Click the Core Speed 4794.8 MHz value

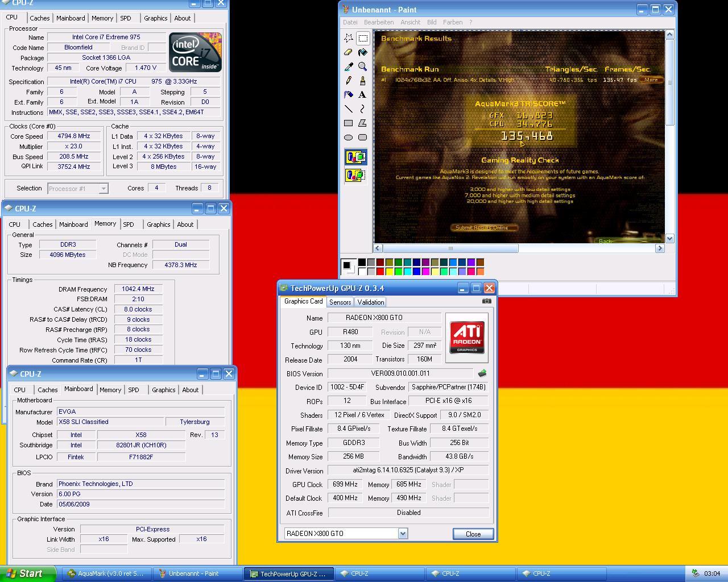pos(75,136)
